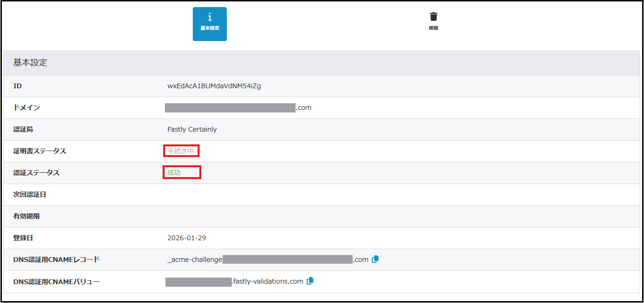Image resolution: width=644 pixels, height=303 pixels.
Task: Click the 認証ステータス row label
Action: 36,173
